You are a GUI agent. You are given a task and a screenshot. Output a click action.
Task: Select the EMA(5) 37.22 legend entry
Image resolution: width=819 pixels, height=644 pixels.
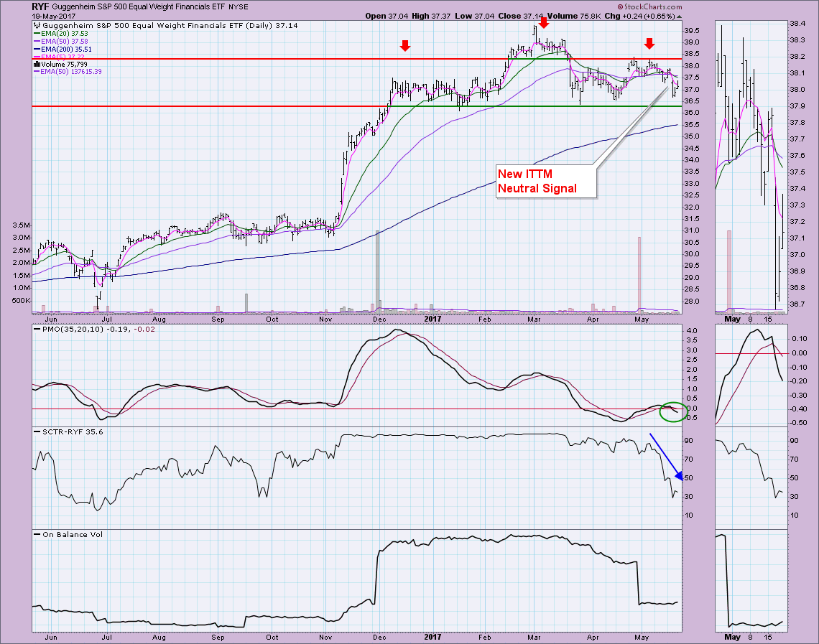(59, 57)
